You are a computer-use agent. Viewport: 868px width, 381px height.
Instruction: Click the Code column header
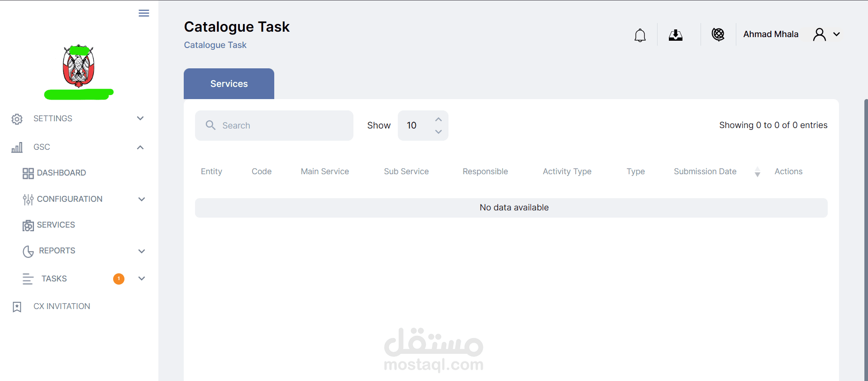pos(262,171)
